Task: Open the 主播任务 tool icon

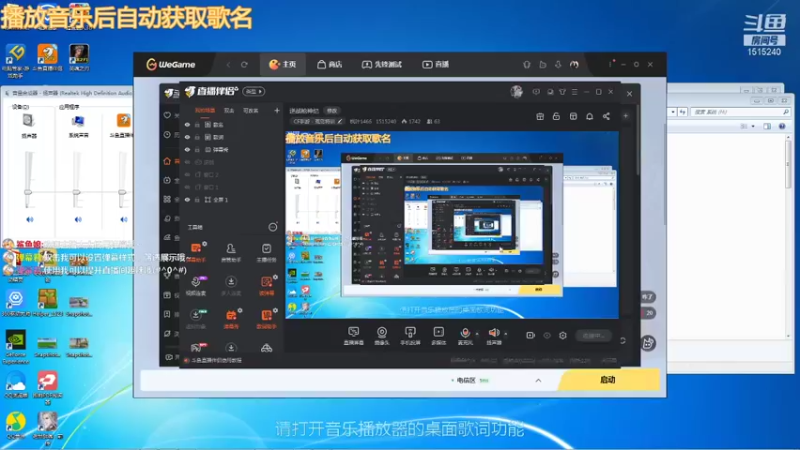Action: [x=266, y=249]
